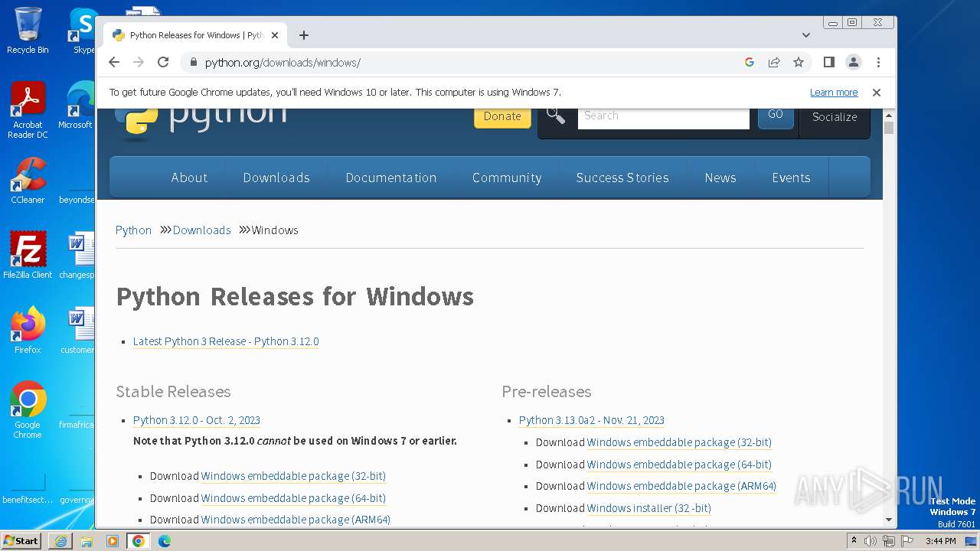Click Chrome taskbar button
The image size is (980, 551).
[x=139, y=541]
